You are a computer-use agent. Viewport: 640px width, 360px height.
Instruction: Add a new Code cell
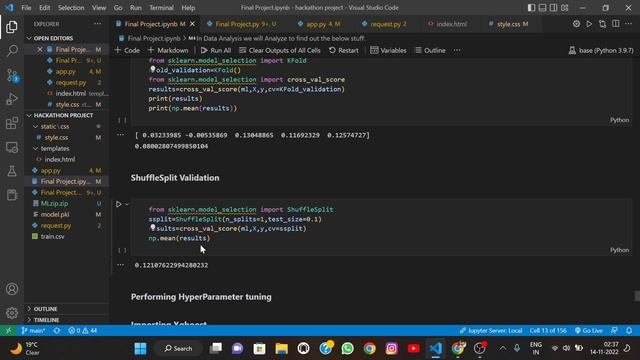tap(127, 50)
